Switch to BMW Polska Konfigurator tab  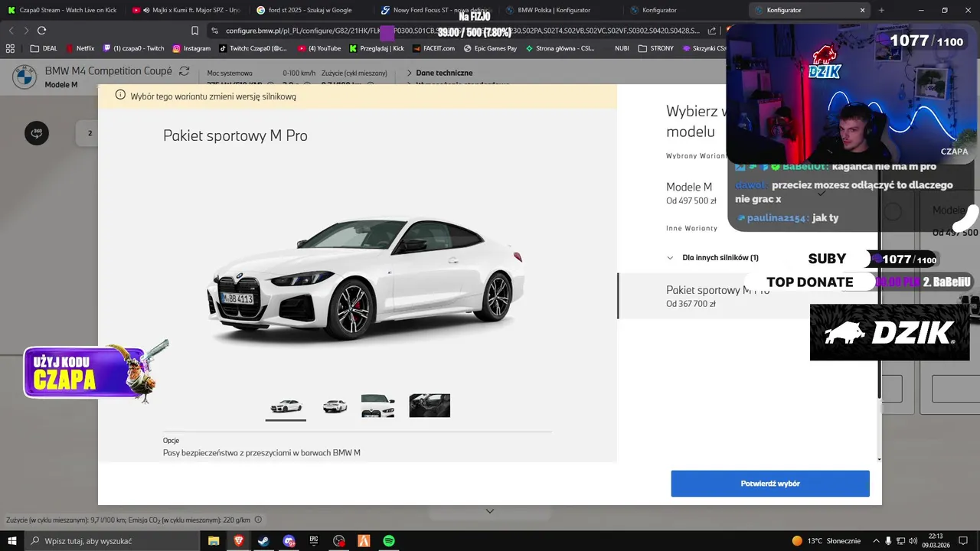559,10
